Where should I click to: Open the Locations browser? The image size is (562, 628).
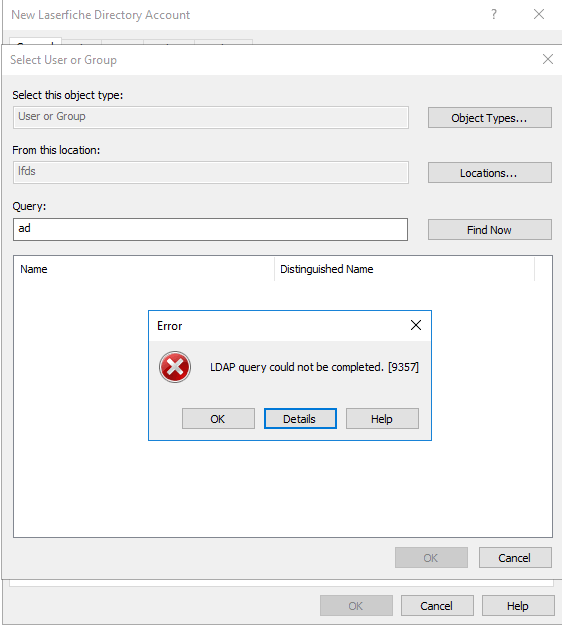pos(489,173)
